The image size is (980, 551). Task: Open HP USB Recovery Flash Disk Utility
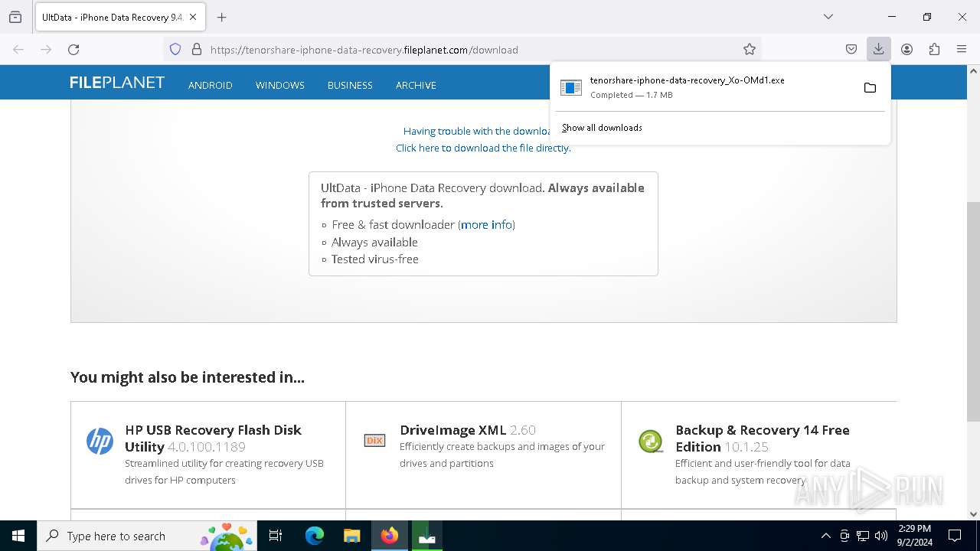click(x=214, y=438)
